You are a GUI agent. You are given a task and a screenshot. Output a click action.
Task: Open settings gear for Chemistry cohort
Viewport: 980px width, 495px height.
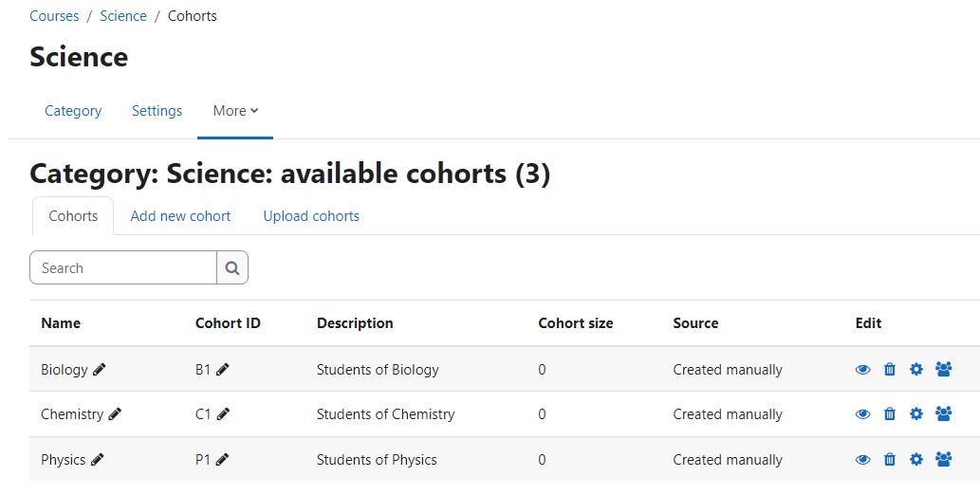pos(916,413)
